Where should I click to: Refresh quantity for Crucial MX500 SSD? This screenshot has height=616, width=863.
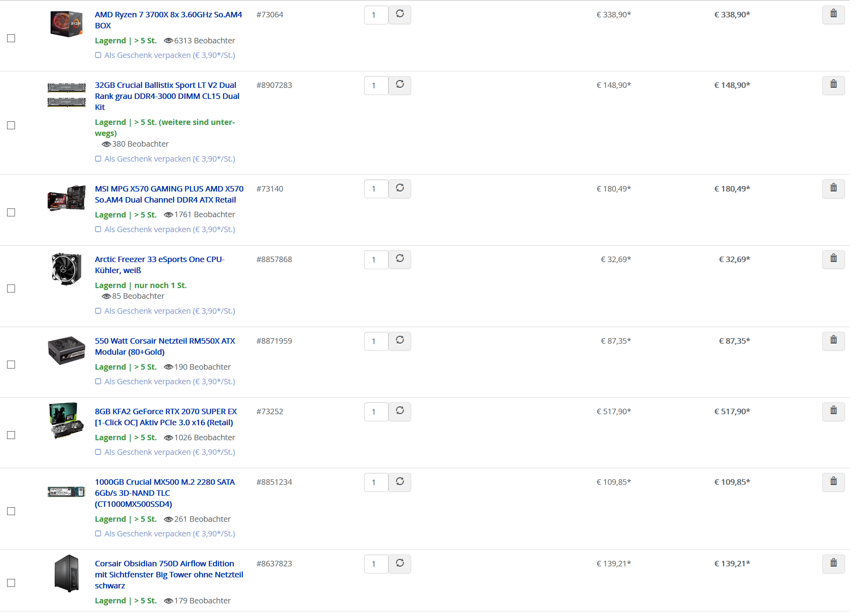tap(400, 482)
